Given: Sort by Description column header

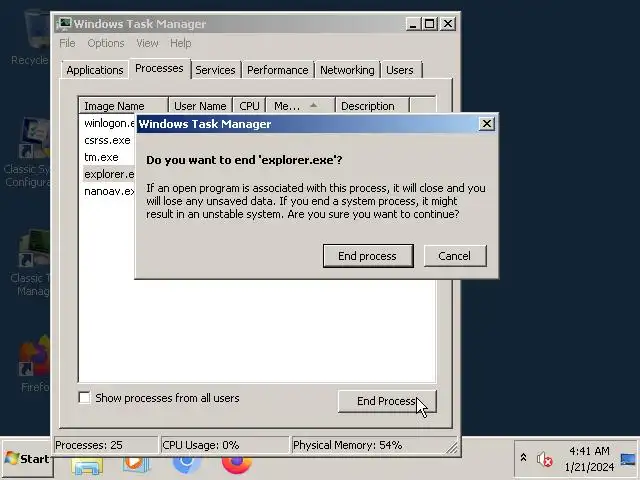Looking at the screenshot, I should pos(372,106).
